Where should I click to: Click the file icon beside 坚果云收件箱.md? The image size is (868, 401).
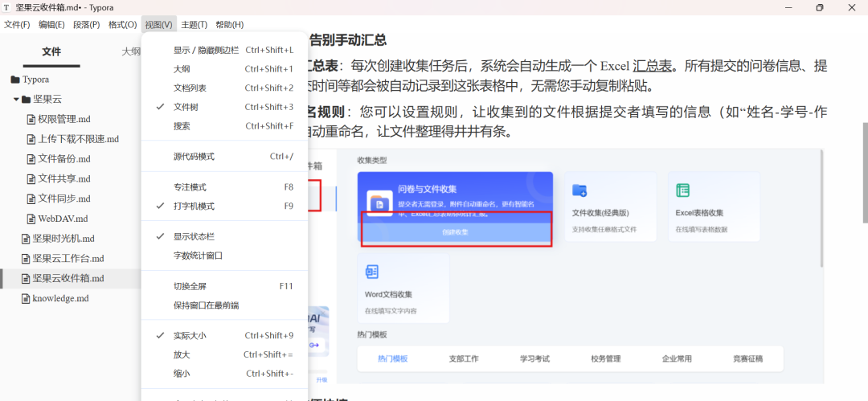[x=26, y=279]
